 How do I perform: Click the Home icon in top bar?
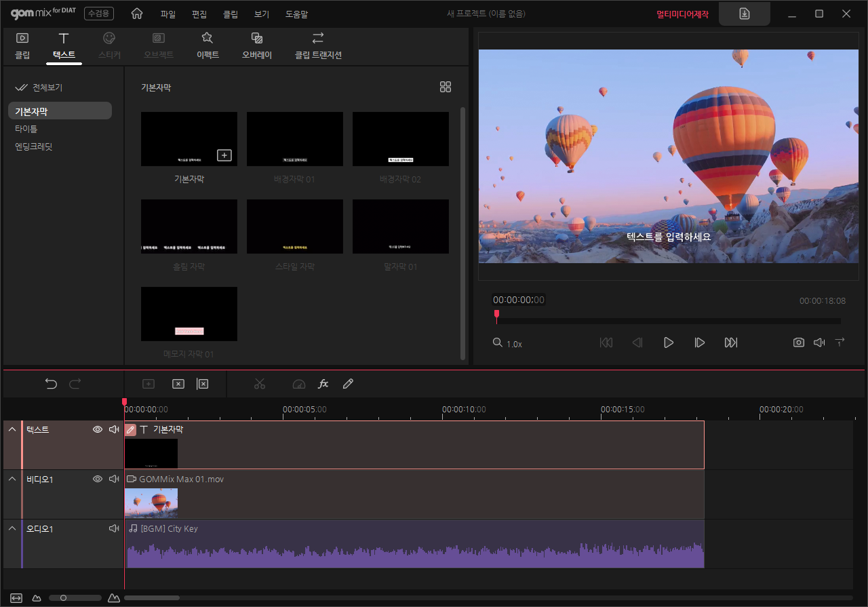[137, 14]
